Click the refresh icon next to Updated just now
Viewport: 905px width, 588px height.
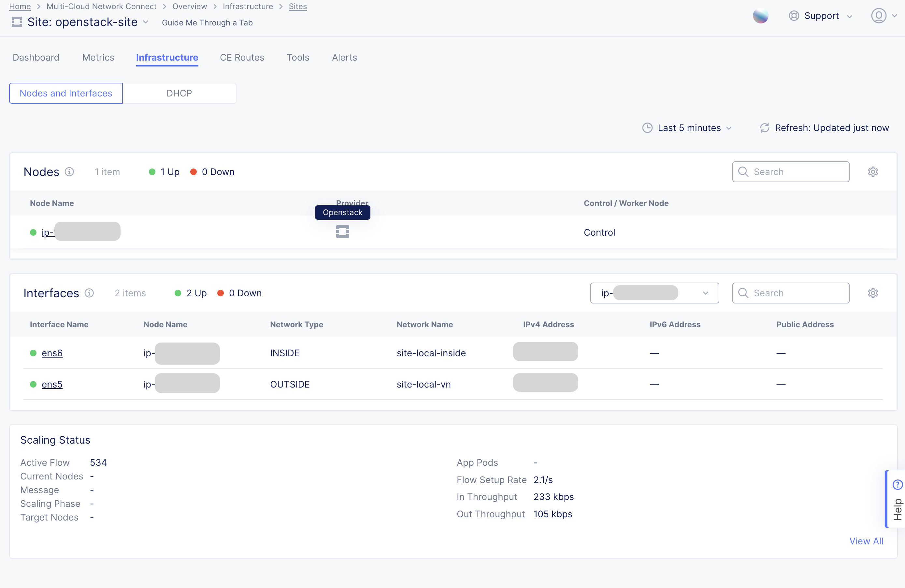tap(764, 128)
